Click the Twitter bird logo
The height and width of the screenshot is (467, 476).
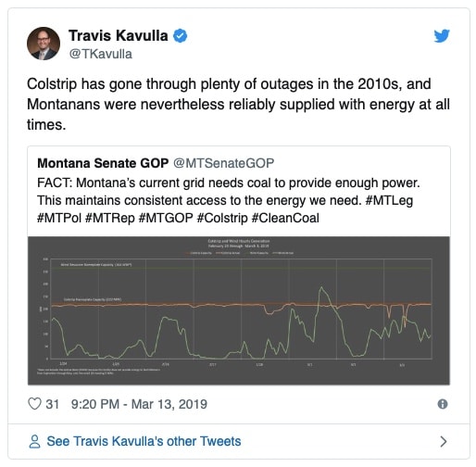(x=442, y=36)
